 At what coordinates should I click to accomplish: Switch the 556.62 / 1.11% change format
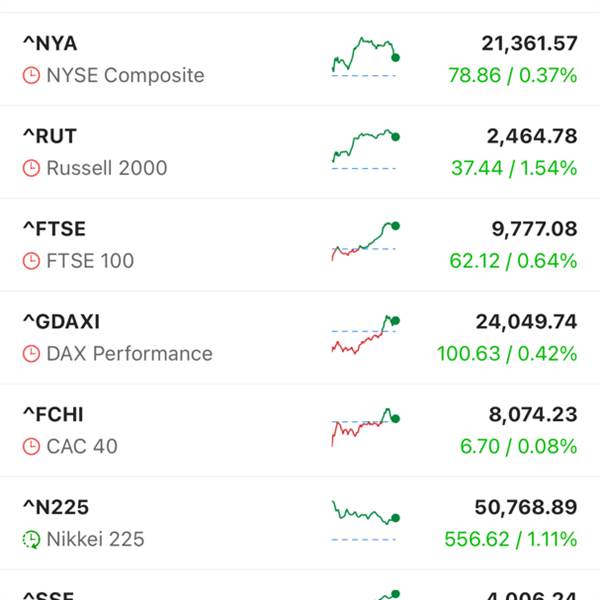[510, 540]
